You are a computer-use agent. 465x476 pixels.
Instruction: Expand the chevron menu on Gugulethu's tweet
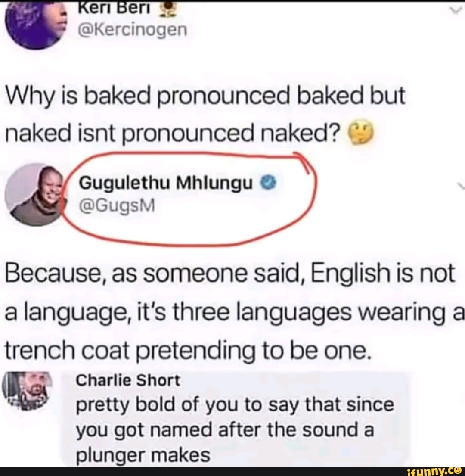461,186
